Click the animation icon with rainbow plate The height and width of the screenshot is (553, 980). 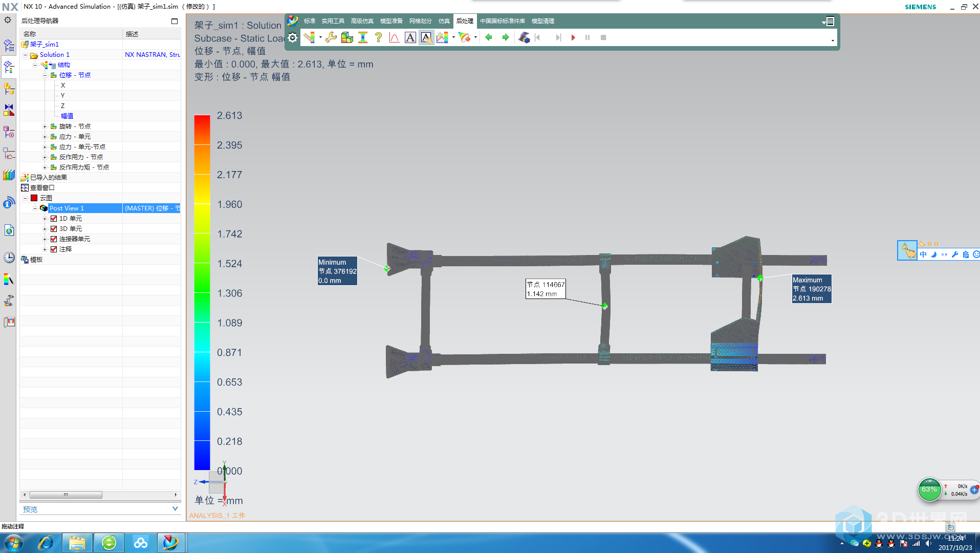[x=524, y=37]
